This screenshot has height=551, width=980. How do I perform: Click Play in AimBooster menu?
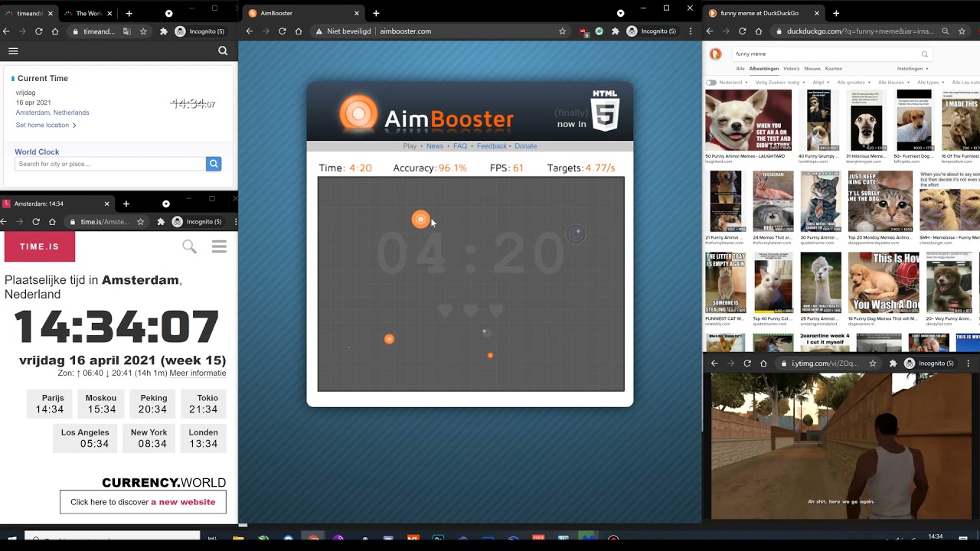point(410,146)
